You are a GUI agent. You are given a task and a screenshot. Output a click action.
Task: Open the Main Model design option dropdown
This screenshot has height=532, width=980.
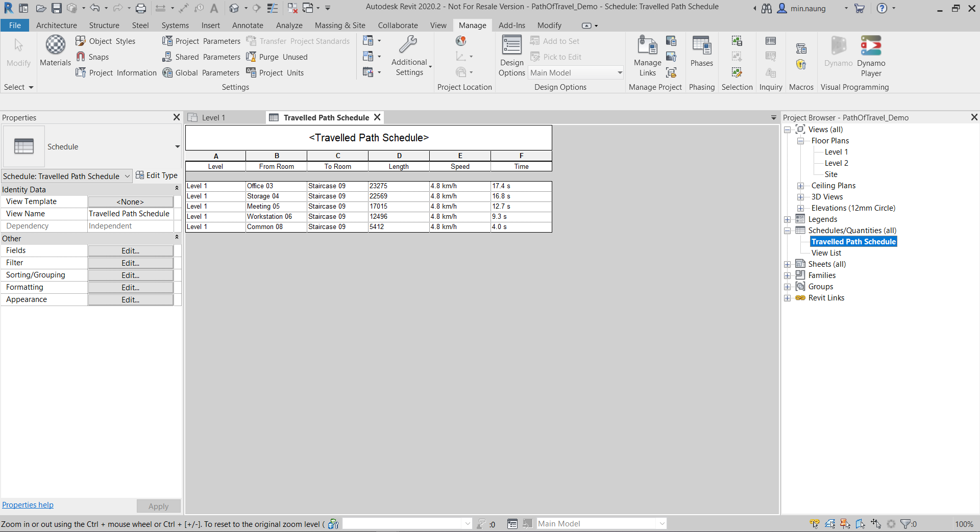tap(620, 73)
